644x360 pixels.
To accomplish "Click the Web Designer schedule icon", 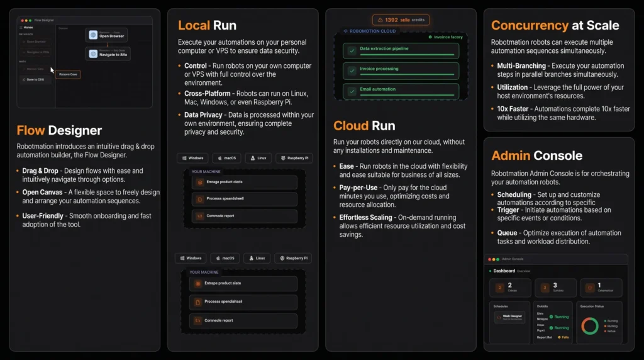I will pyautogui.click(x=499, y=317).
